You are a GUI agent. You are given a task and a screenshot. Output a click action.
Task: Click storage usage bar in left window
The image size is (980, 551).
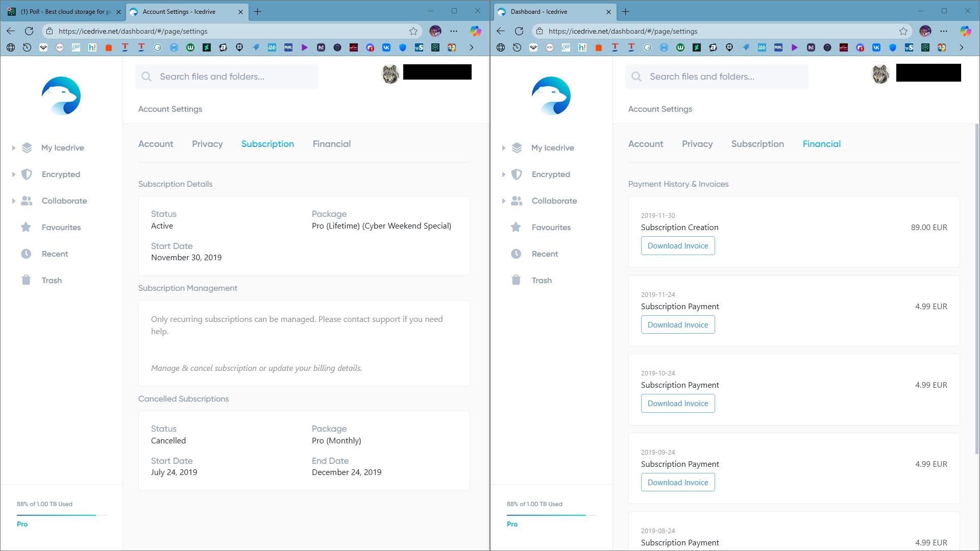click(61, 515)
